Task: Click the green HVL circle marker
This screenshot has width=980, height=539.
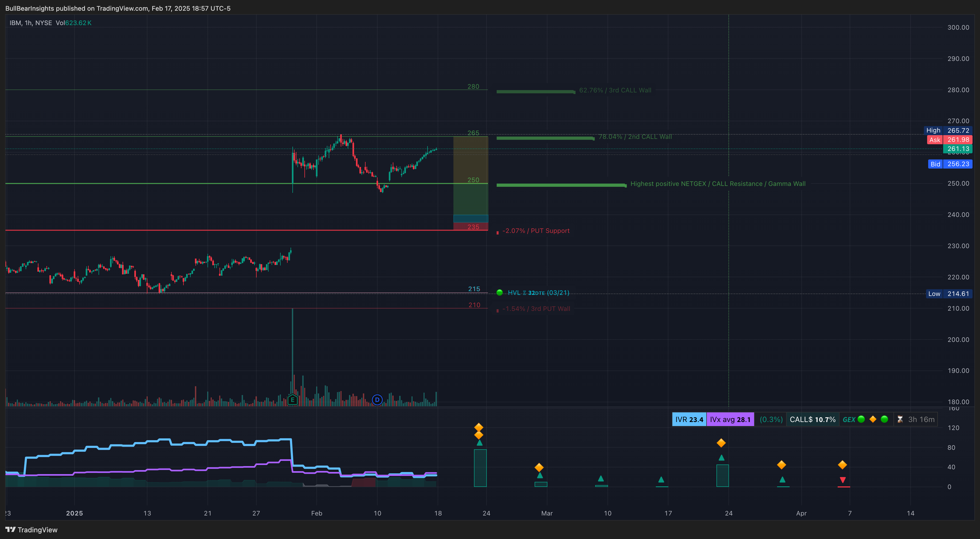Action: point(500,292)
